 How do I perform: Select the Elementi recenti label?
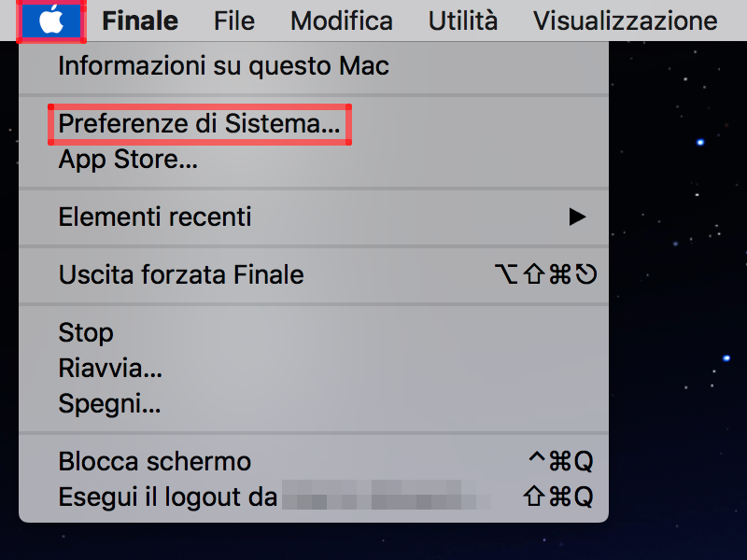[x=155, y=217]
